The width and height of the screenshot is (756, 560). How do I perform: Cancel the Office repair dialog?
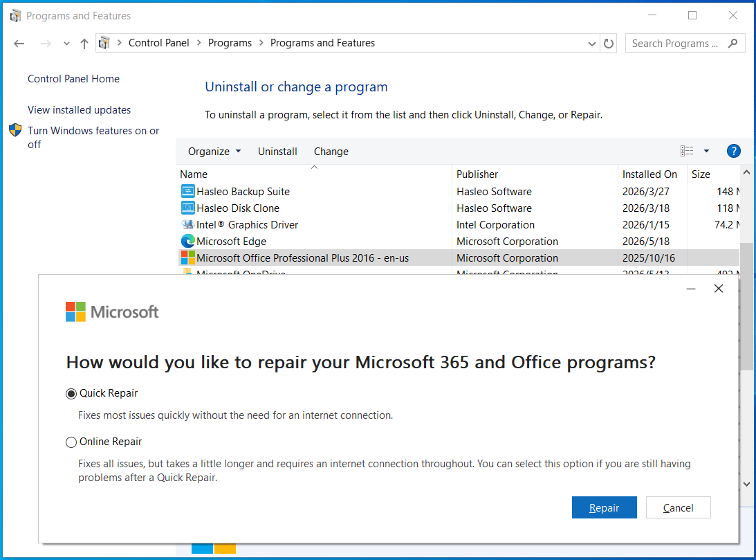pyautogui.click(x=678, y=507)
